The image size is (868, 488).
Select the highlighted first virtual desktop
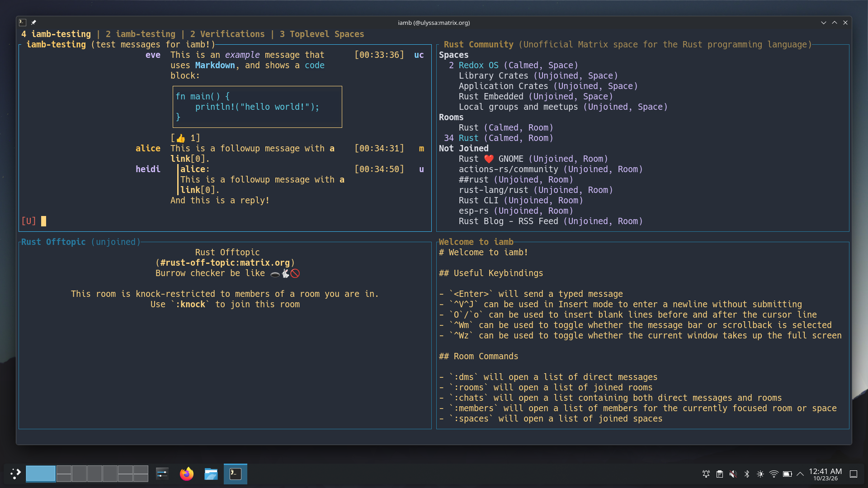(x=41, y=474)
